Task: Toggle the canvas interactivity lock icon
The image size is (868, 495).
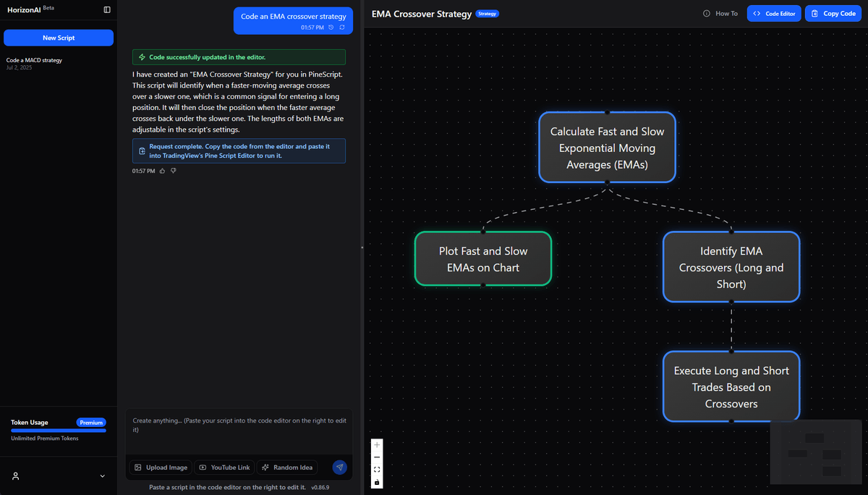Action: click(x=377, y=481)
